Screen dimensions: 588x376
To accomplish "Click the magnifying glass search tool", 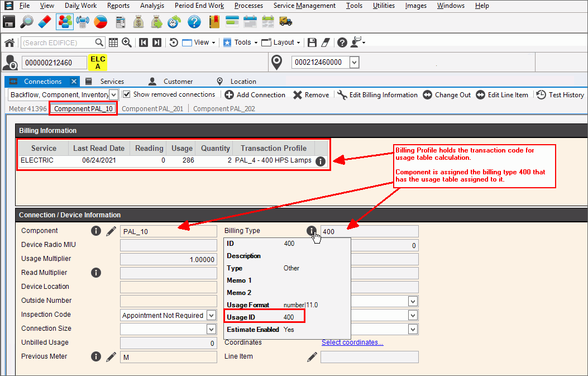I will point(27,22).
